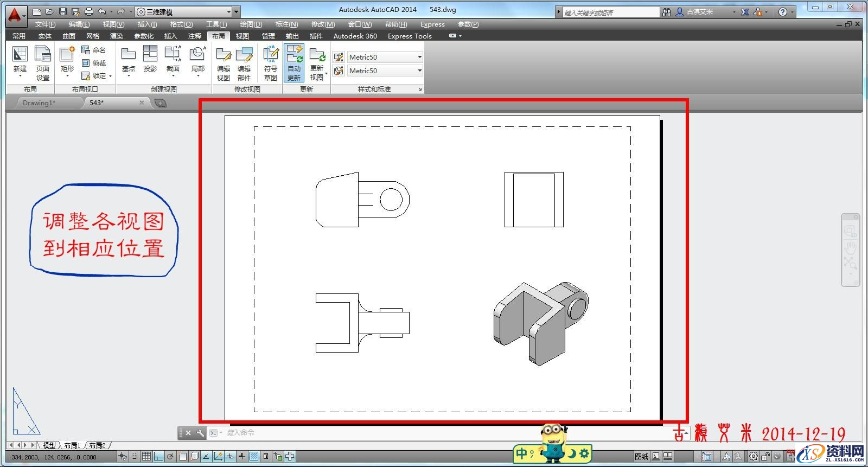The image size is (868, 467).
Task: Select the Detail view (局部) tool
Action: pos(197,60)
